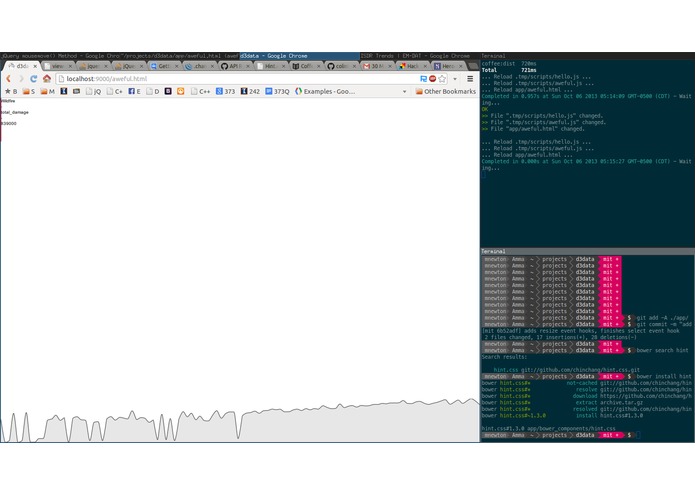
Task: Reload the aweful.html page
Action: pyautogui.click(x=33, y=78)
